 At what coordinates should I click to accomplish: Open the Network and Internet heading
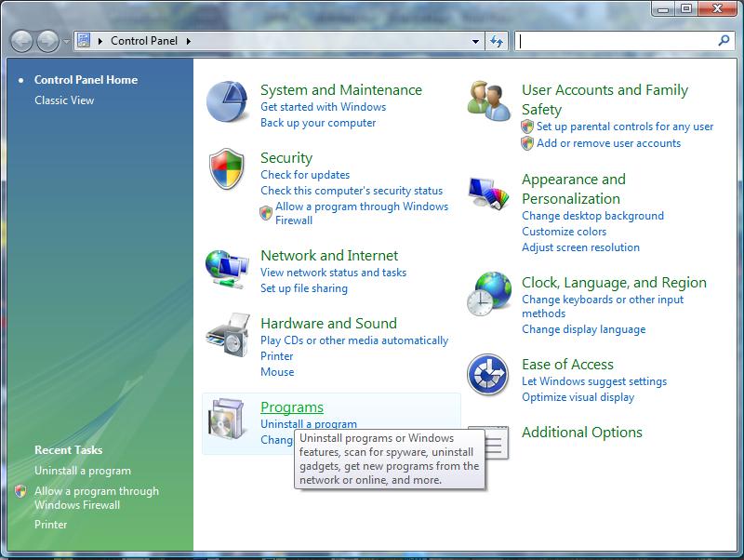pyautogui.click(x=329, y=255)
